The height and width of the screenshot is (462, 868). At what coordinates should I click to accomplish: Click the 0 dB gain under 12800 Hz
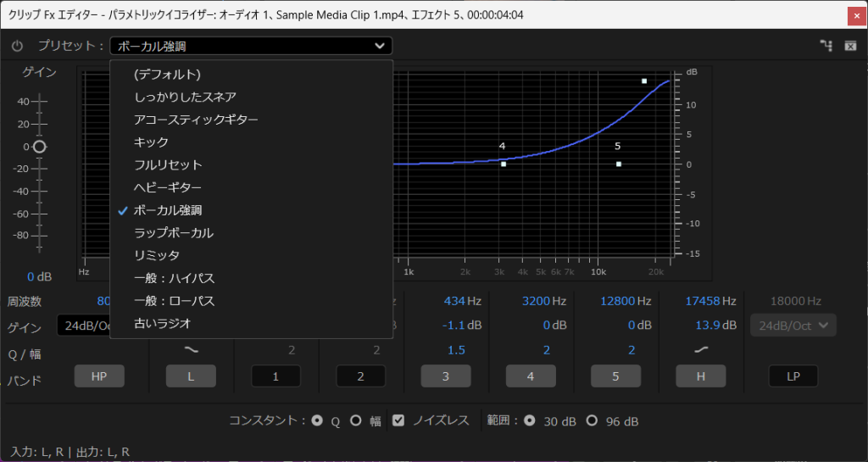[639, 326]
